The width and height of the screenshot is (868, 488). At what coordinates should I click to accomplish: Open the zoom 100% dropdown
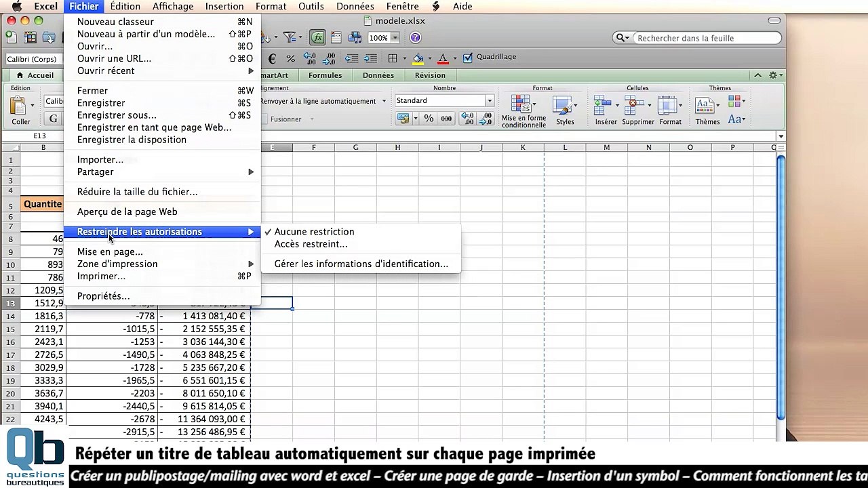(x=394, y=38)
